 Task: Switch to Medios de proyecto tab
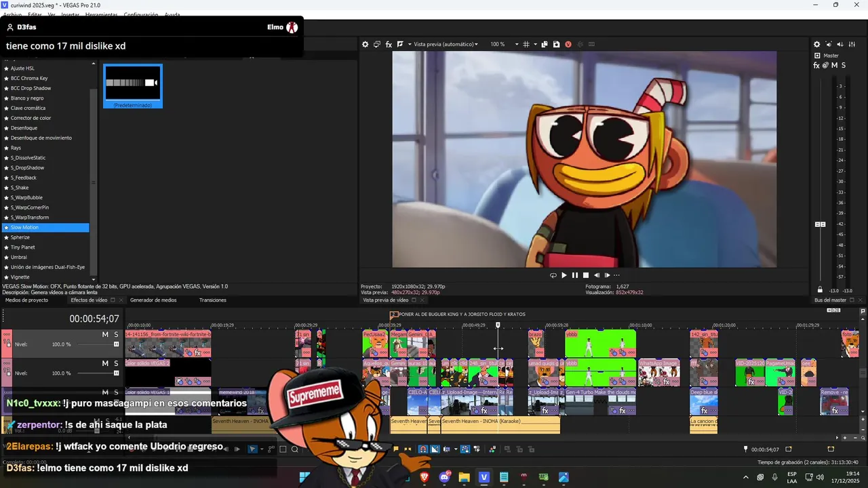click(26, 300)
